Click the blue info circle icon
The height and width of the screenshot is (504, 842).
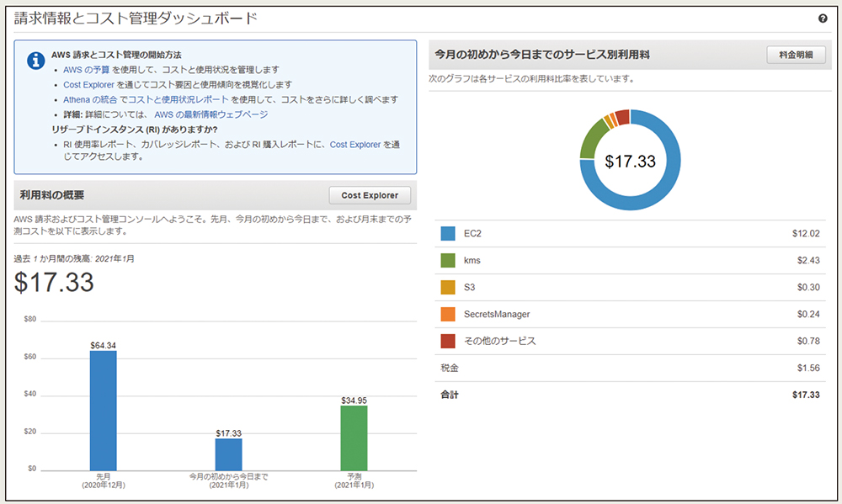(36, 61)
